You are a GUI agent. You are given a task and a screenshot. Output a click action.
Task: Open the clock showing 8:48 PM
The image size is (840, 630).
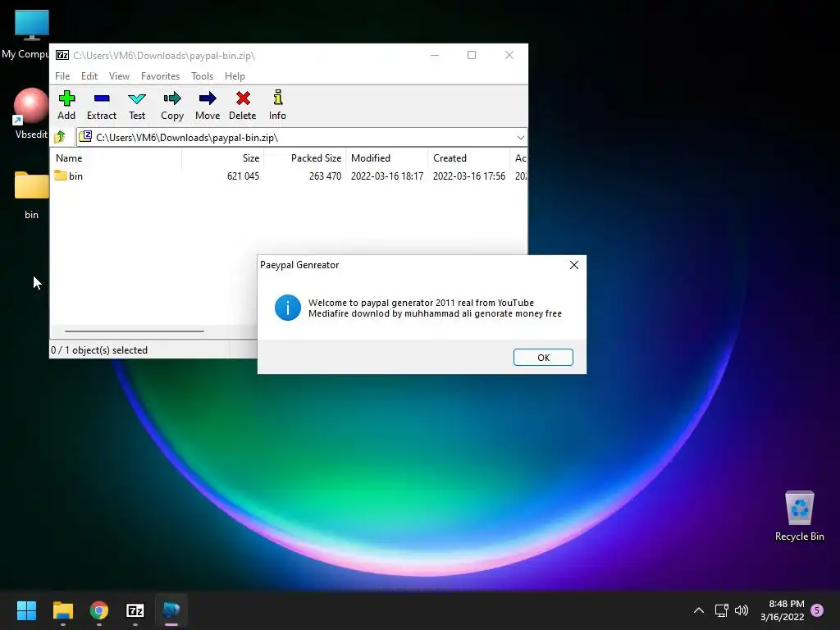pyautogui.click(x=782, y=610)
